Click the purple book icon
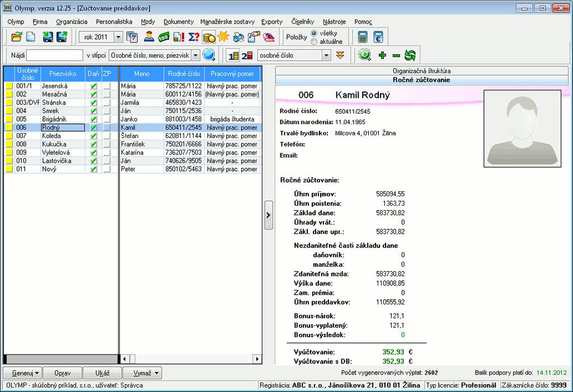Image resolution: width=573 pixels, height=392 pixels. coord(269,37)
